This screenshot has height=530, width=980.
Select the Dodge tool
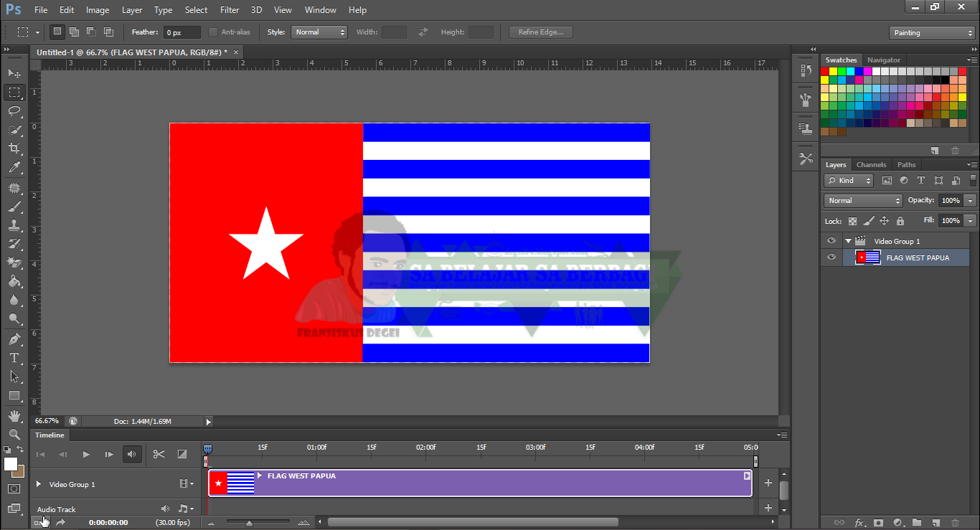tap(14, 318)
